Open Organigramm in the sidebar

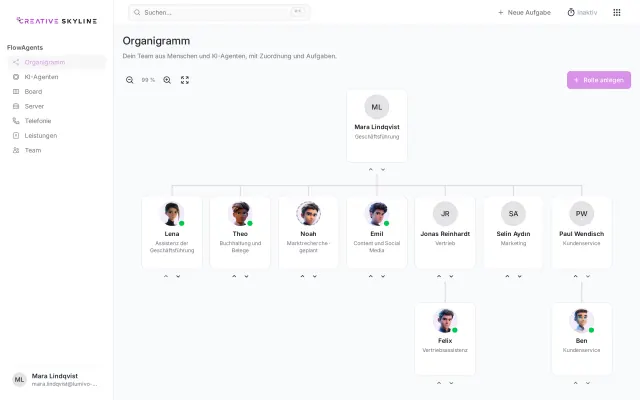(57, 62)
